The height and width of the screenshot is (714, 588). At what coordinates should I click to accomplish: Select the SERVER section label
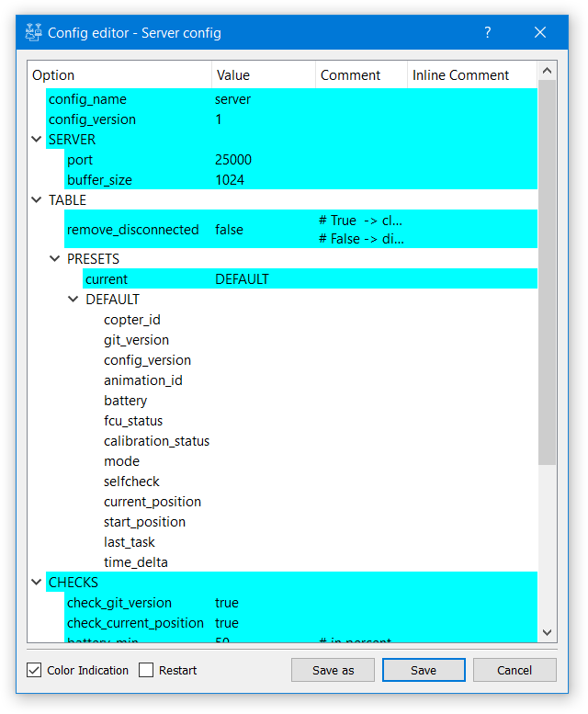click(x=72, y=139)
